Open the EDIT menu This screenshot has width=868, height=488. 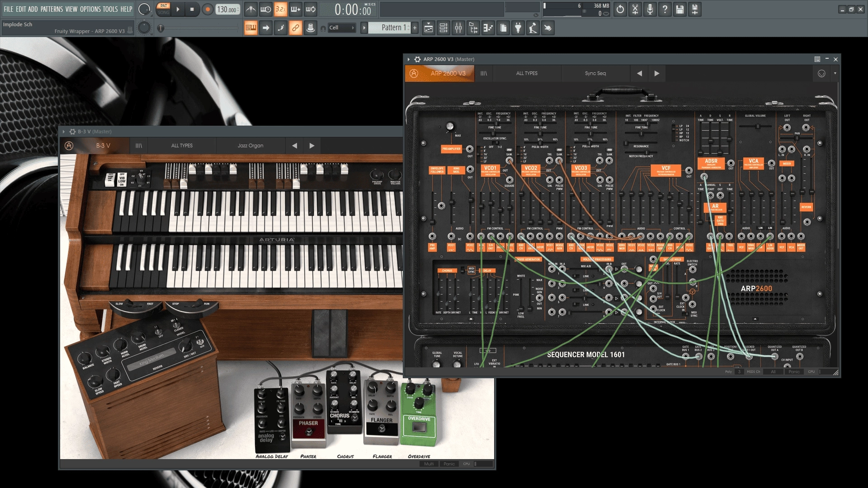coord(21,9)
